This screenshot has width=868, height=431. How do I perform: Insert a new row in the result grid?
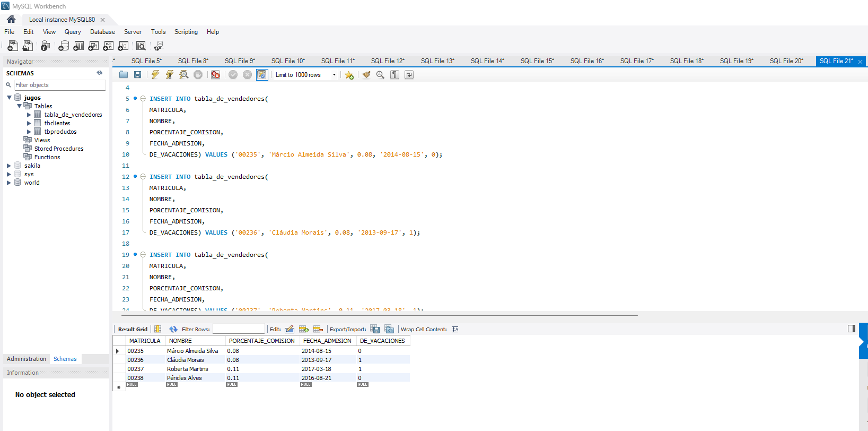point(304,329)
